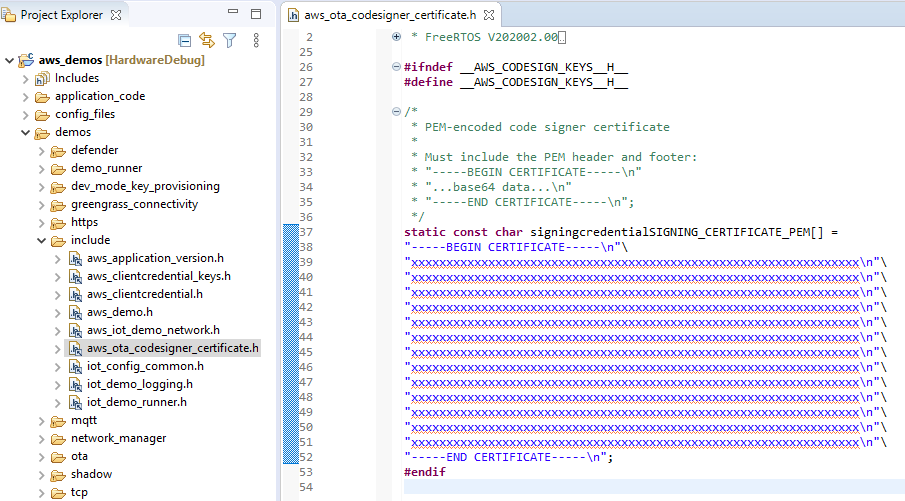Collapse the include folder in the tree

42,240
